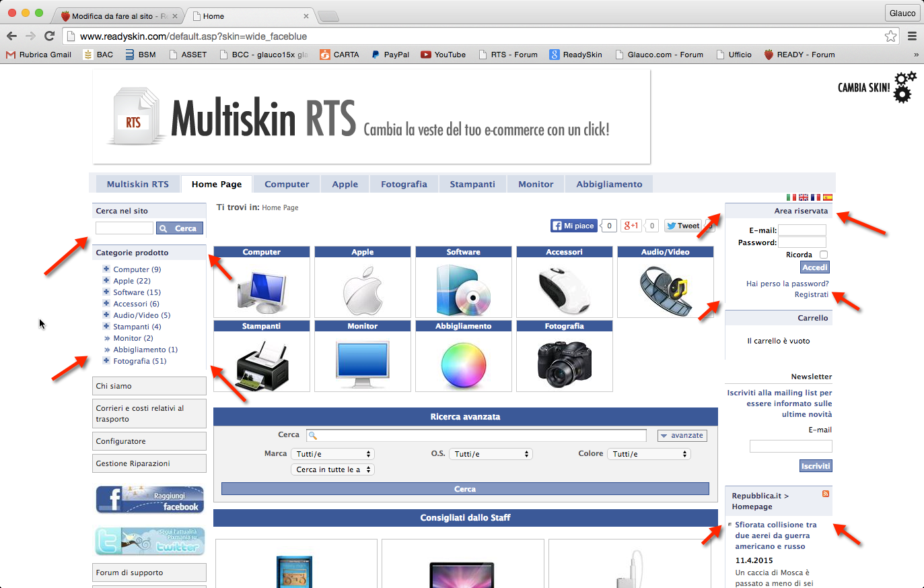Open the Colore dropdown
This screenshot has width=924, height=588.
click(649, 454)
